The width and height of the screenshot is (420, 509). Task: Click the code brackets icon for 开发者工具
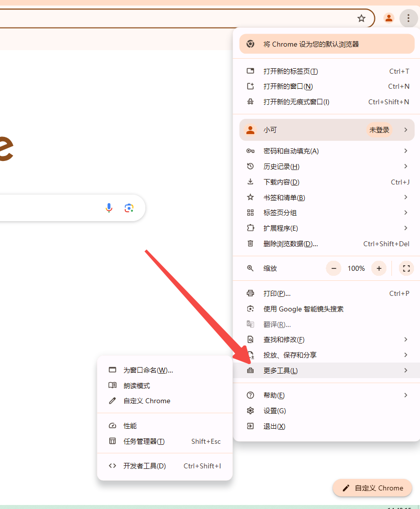click(112, 466)
